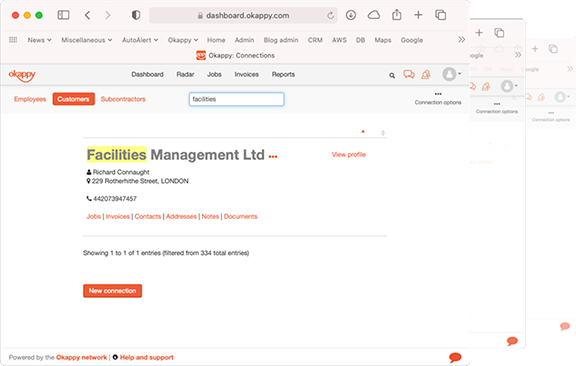
Task: Open the Jobs menu item in the header
Action: point(214,74)
